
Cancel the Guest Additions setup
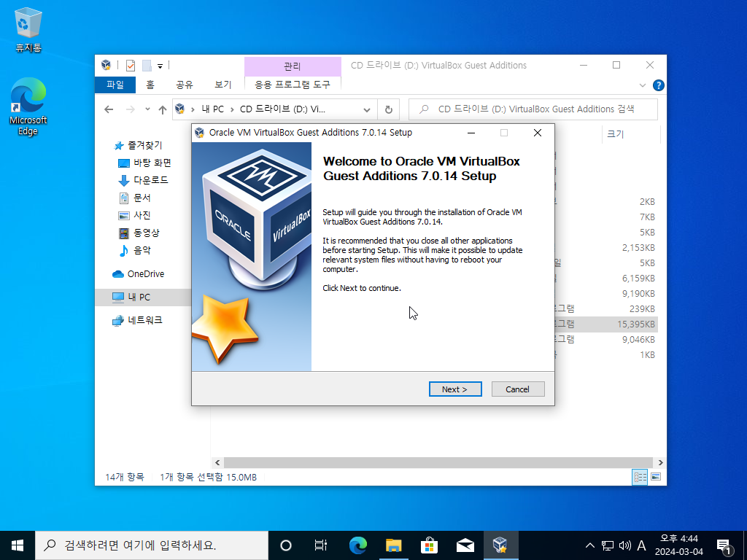tap(517, 389)
